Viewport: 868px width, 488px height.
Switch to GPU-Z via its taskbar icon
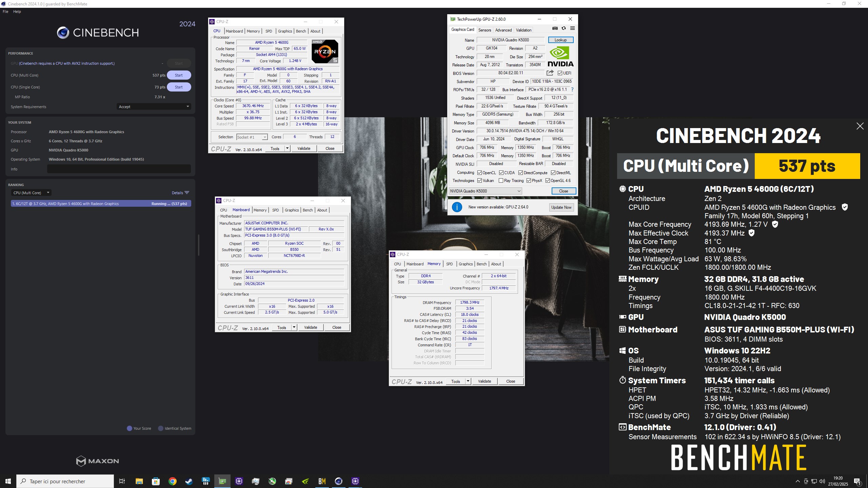click(x=222, y=481)
